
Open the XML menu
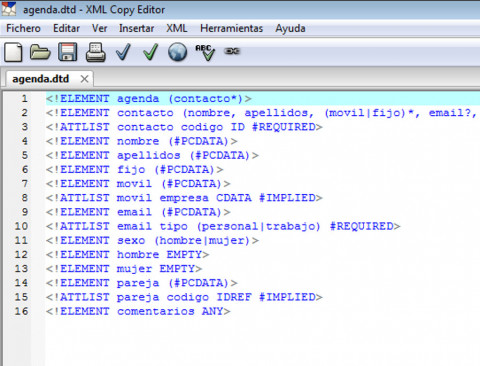pyautogui.click(x=177, y=28)
